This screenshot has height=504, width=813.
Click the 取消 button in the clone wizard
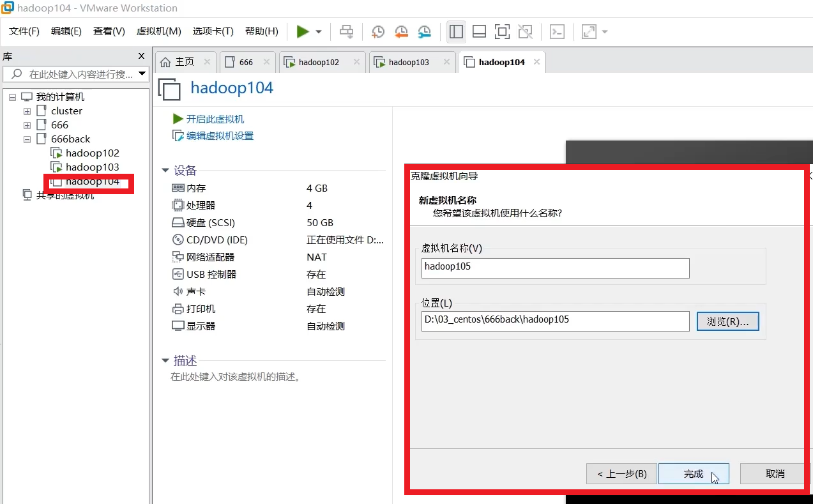coord(775,474)
